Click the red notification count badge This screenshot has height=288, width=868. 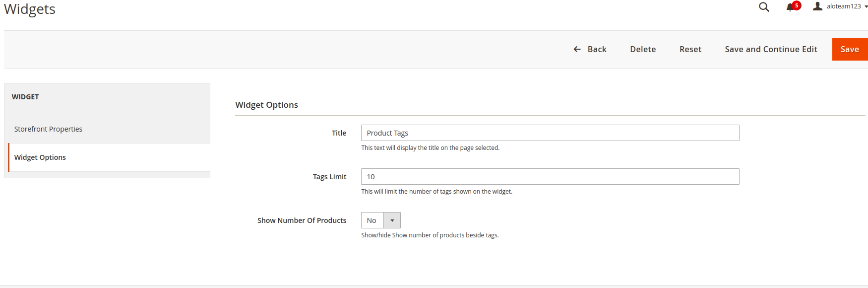pos(797,5)
